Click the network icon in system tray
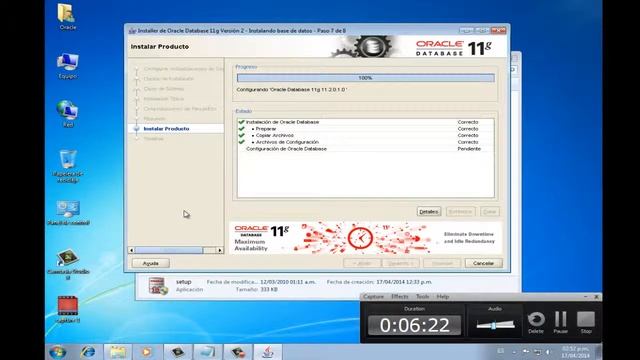 pyautogui.click(x=538, y=352)
